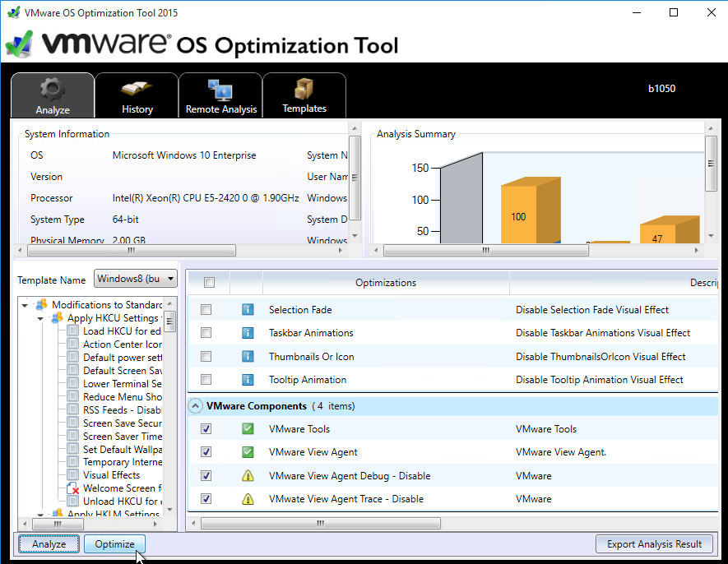Click the Default power settings item icon

(x=72, y=358)
